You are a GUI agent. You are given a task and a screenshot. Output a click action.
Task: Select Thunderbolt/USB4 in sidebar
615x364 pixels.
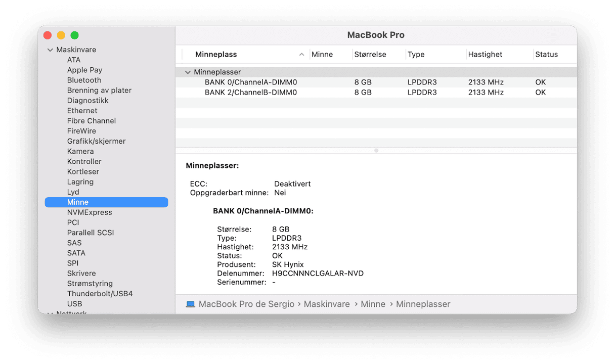point(100,294)
